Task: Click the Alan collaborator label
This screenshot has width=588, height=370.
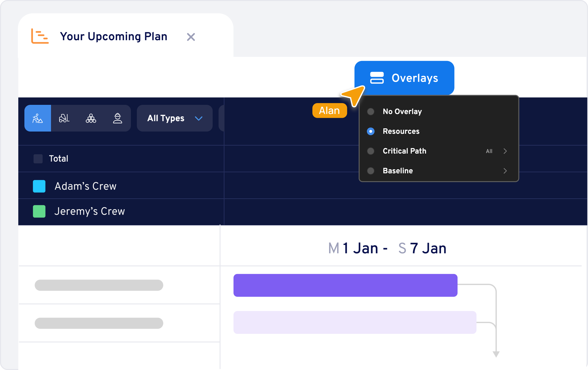Action: tap(330, 111)
